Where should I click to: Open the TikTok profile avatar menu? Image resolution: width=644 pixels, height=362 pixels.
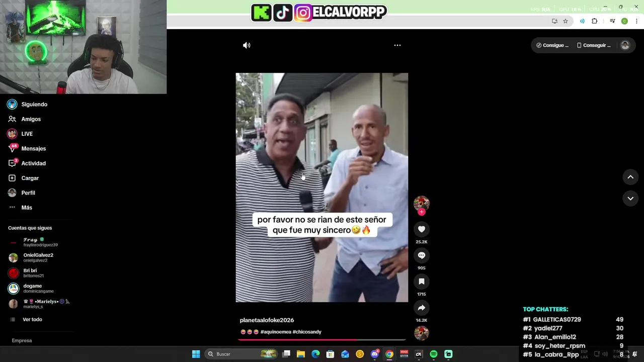click(625, 45)
